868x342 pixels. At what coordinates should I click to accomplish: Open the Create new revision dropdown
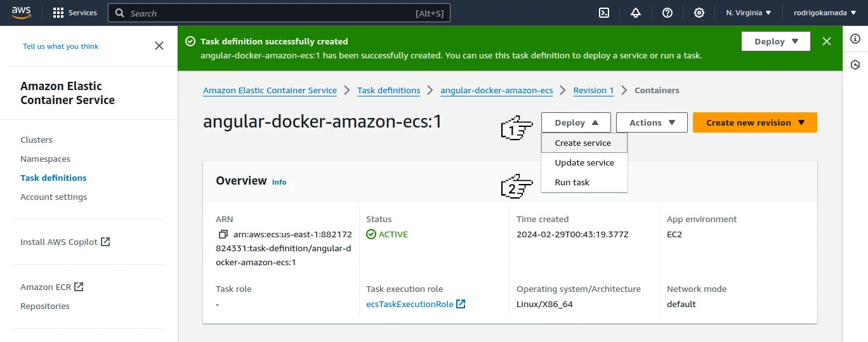click(755, 122)
